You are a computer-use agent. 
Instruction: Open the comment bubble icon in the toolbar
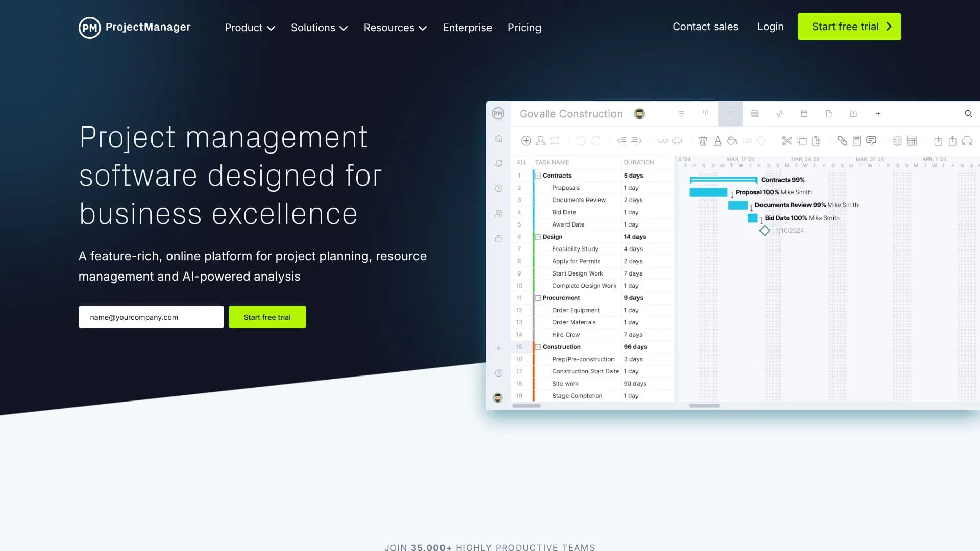tap(871, 141)
